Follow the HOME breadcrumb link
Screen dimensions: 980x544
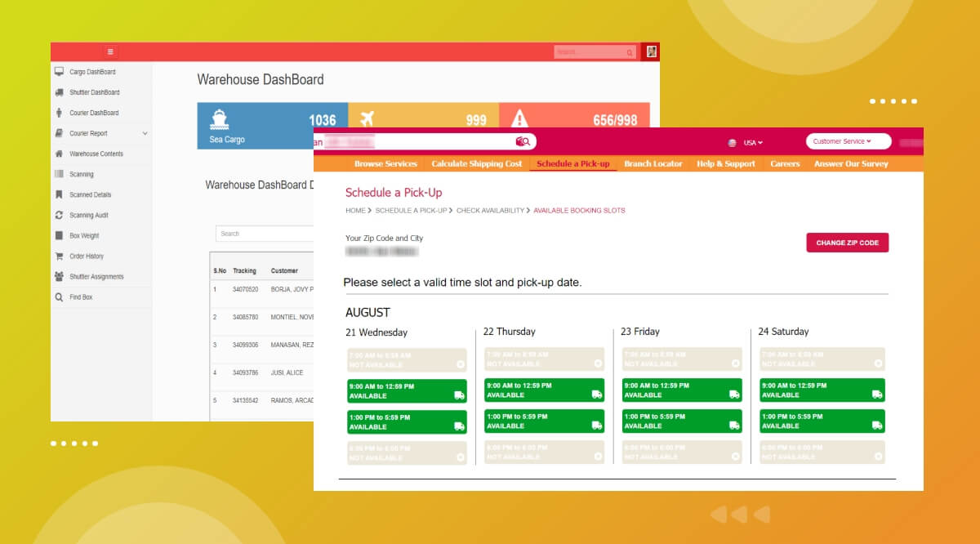[355, 210]
